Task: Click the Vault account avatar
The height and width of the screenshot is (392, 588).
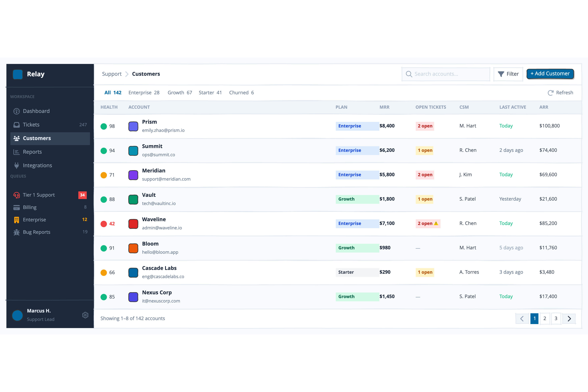Action: click(133, 200)
